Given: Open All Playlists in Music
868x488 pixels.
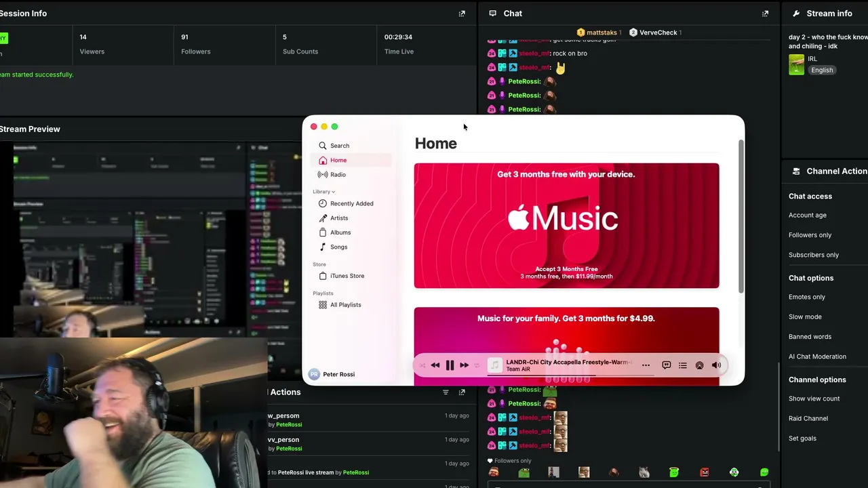Looking at the screenshot, I should [345, 305].
